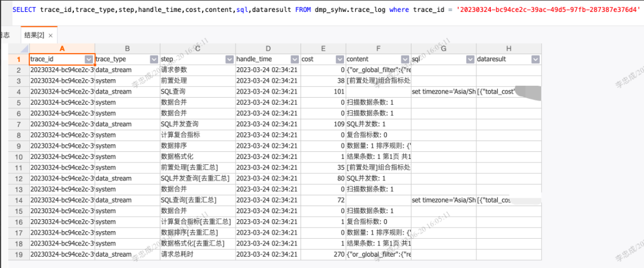
Task: Click the content cell 复合指标数: 0 in row 8
Action: (378, 135)
